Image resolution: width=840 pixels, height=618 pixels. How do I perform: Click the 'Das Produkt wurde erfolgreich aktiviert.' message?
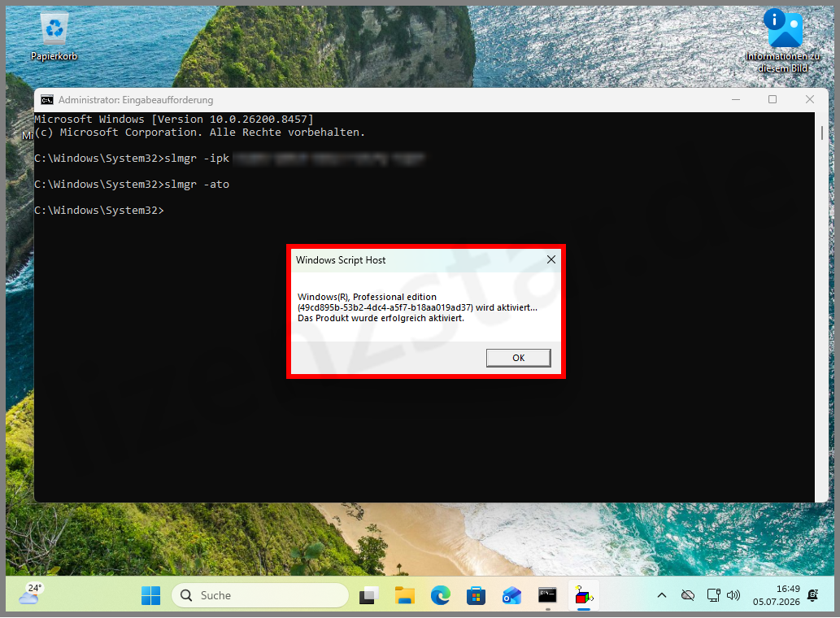tap(381, 318)
